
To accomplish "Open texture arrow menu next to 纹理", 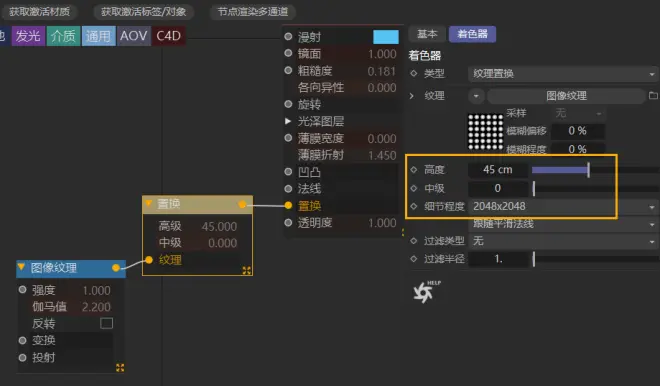I will (x=476, y=96).
